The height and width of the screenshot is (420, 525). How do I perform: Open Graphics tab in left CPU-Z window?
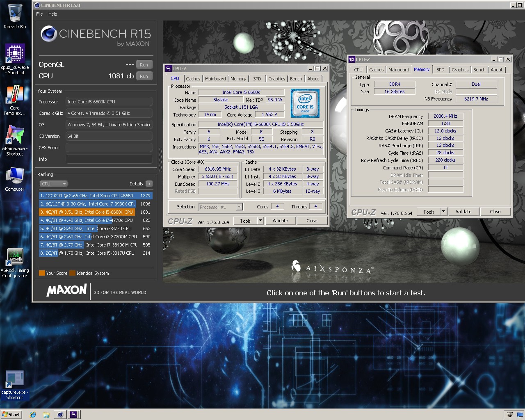click(x=277, y=79)
